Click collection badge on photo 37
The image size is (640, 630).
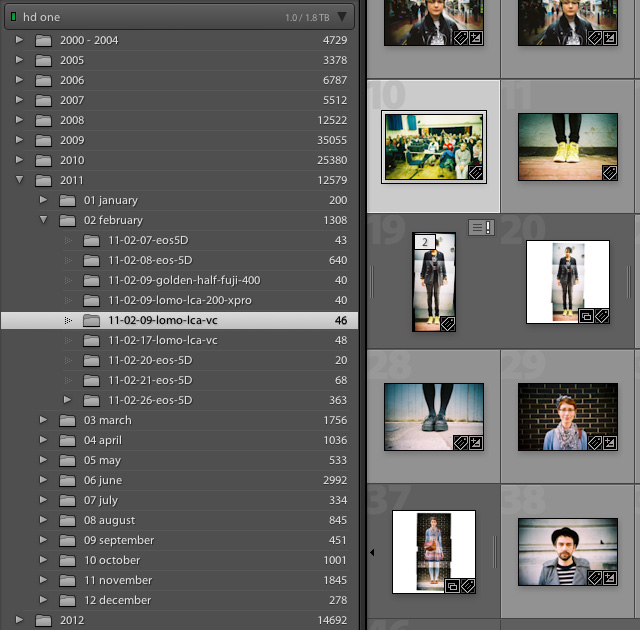452,586
